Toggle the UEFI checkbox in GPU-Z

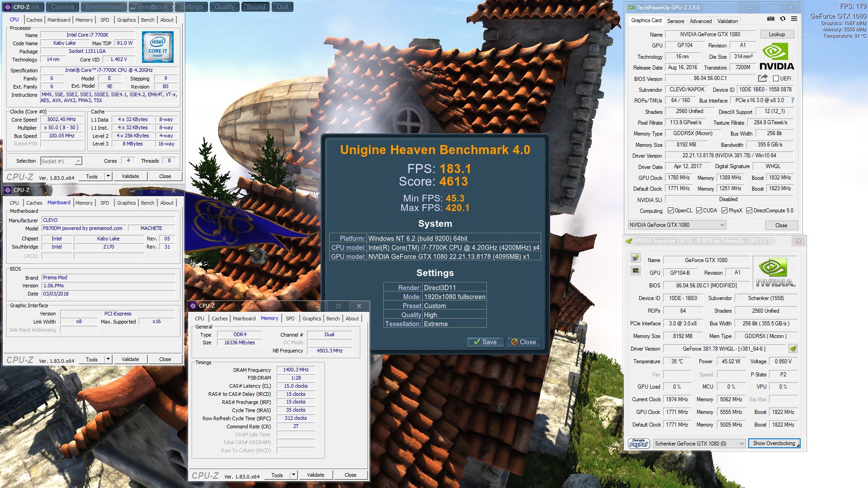pos(776,79)
